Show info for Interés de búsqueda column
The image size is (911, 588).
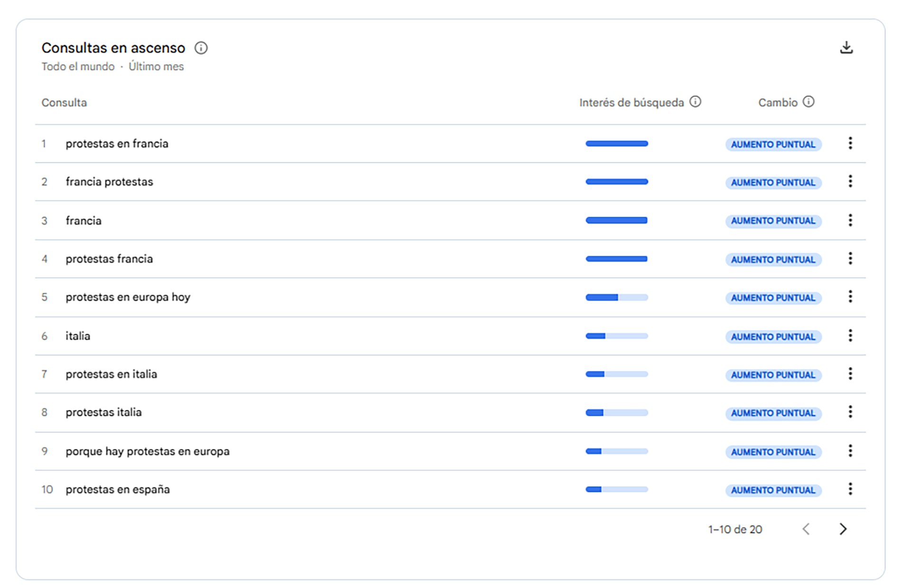695,102
